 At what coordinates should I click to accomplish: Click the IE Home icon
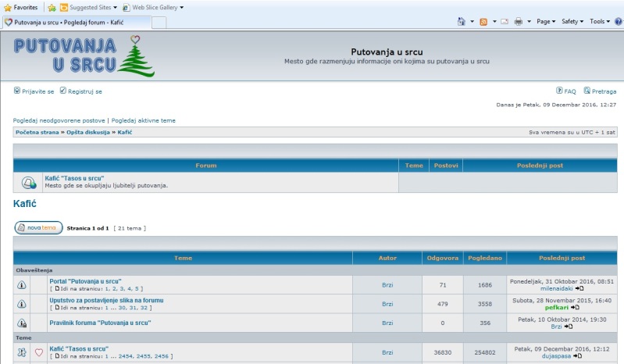pyautogui.click(x=462, y=22)
